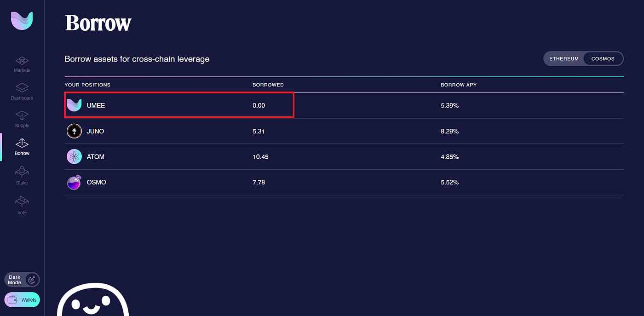Click the OSMO borrowed value 7.78
The width and height of the screenshot is (644, 316).
(x=259, y=182)
